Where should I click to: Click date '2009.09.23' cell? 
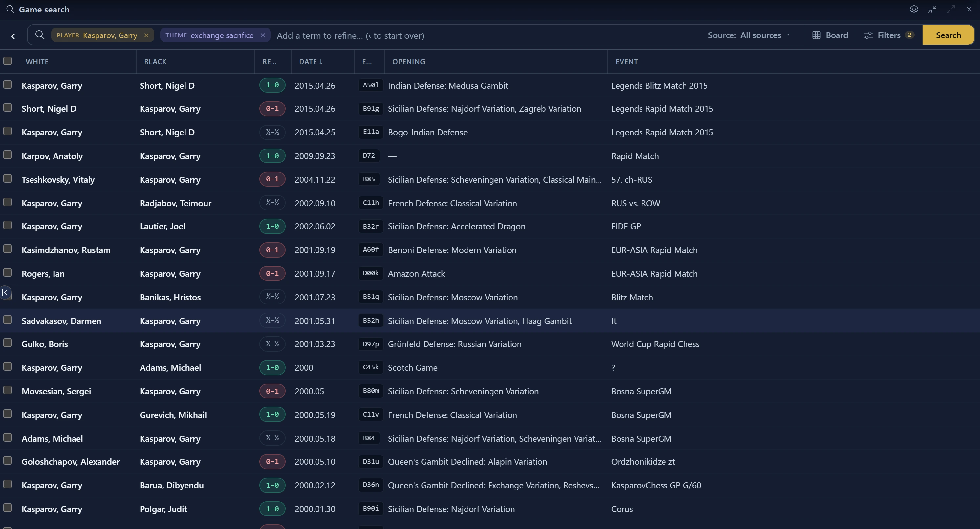coord(315,156)
